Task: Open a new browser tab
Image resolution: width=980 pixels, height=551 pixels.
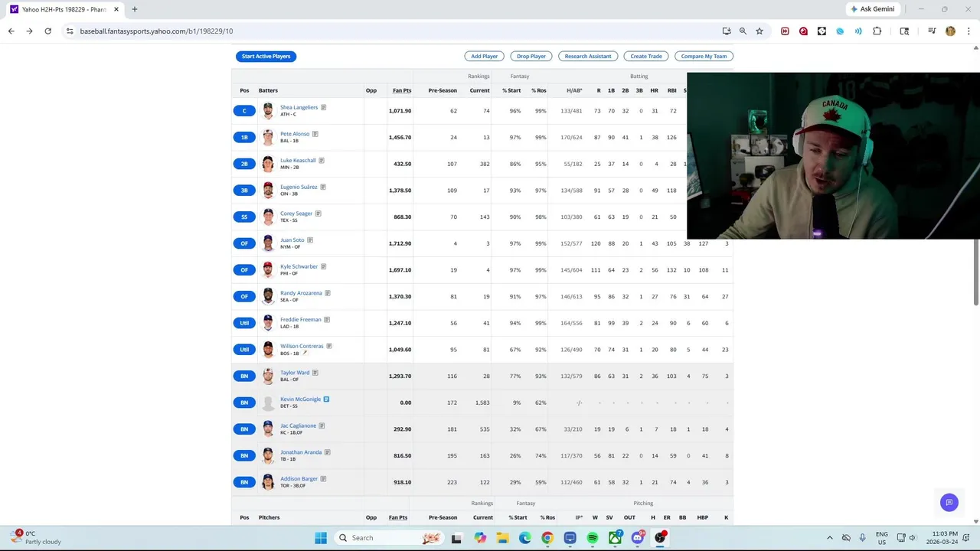Action: (x=135, y=9)
